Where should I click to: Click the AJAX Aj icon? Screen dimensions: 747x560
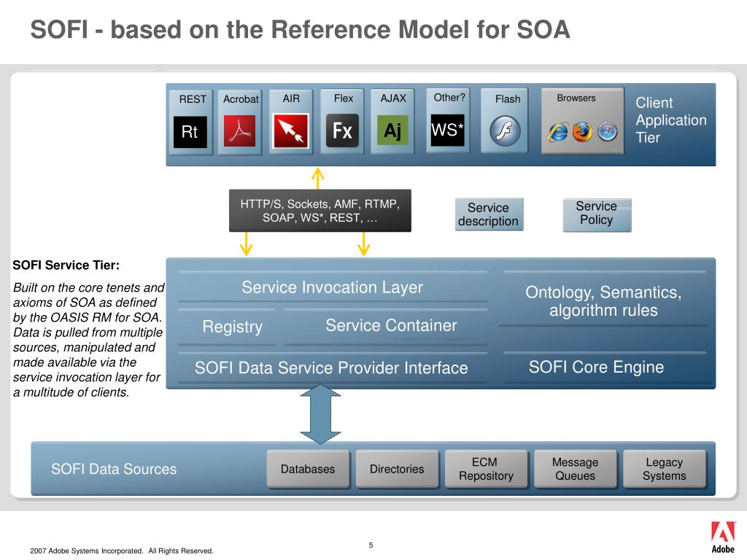pyautogui.click(x=392, y=130)
